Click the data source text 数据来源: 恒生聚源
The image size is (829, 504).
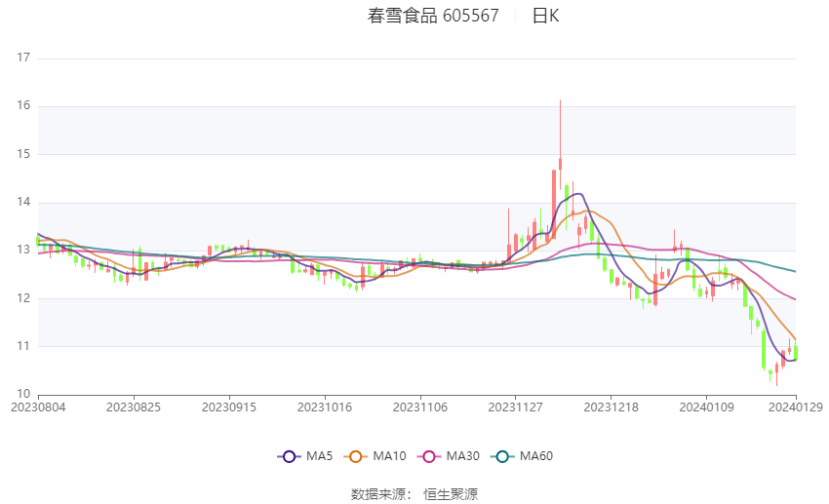coord(414,494)
